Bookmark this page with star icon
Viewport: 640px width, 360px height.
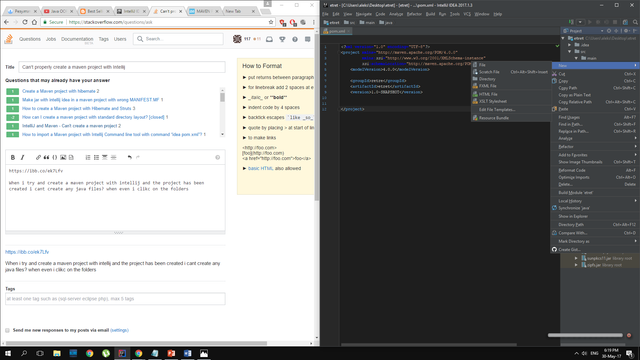[271, 22]
